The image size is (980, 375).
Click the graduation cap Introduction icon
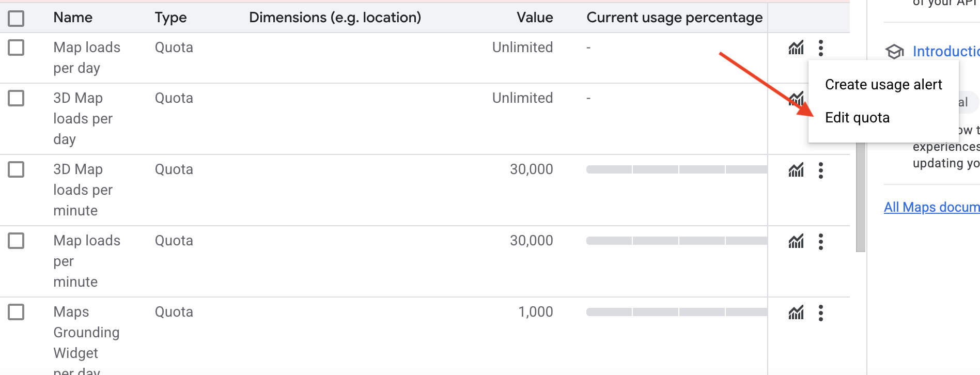tap(894, 52)
